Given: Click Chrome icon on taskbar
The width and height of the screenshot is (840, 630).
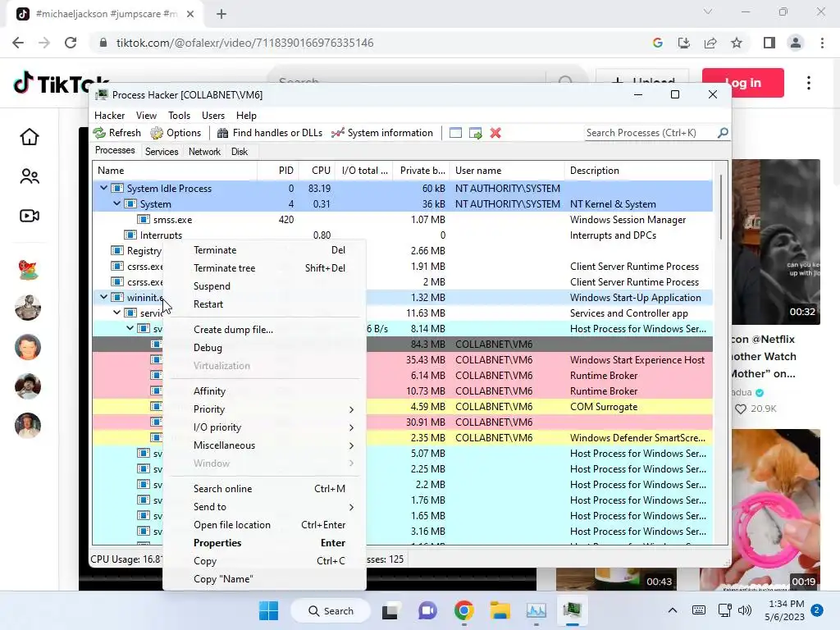Looking at the screenshot, I should (464, 610).
